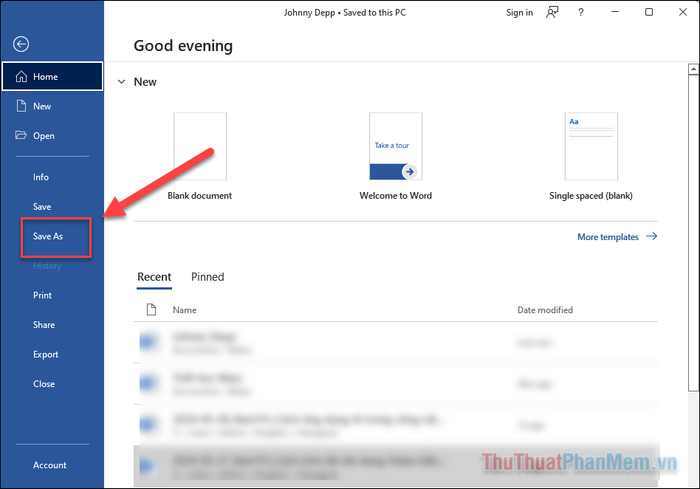Screen dimensions: 700x489
Task: Sort by Date modified column header
Action: pyautogui.click(x=545, y=310)
